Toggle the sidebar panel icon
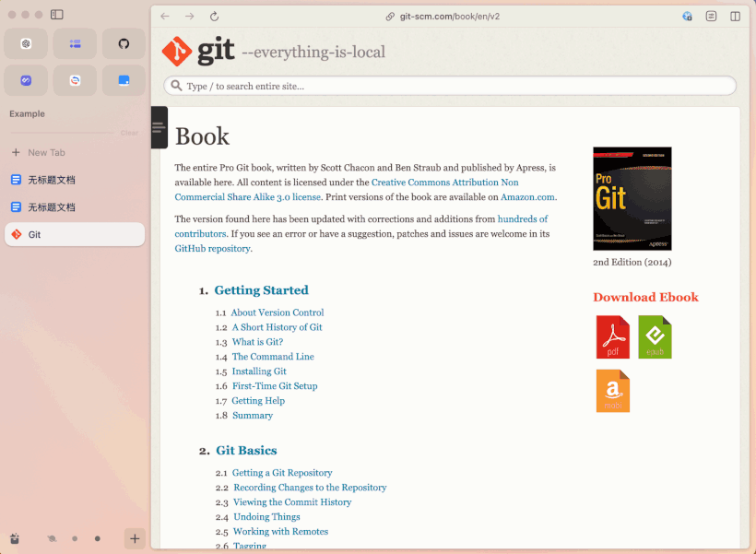756x554 pixels. click(57, 15)
